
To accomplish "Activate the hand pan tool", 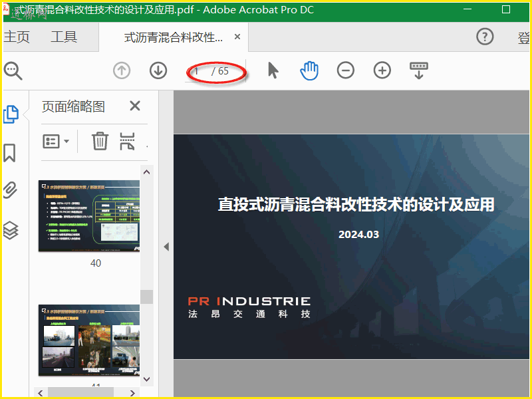I will point(309,70).
